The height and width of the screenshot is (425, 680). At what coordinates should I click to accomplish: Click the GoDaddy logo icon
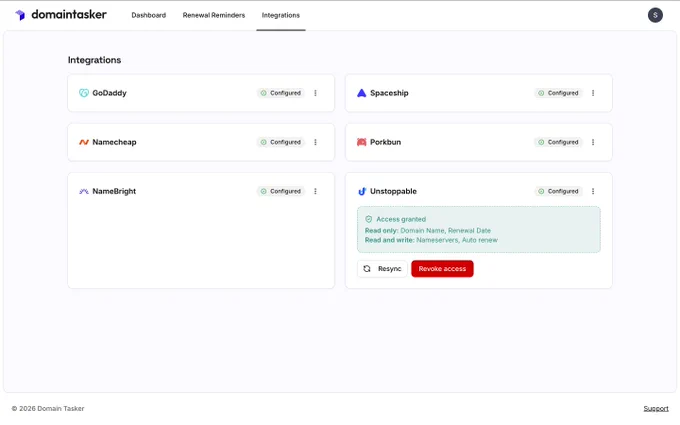tap(84, 93)
